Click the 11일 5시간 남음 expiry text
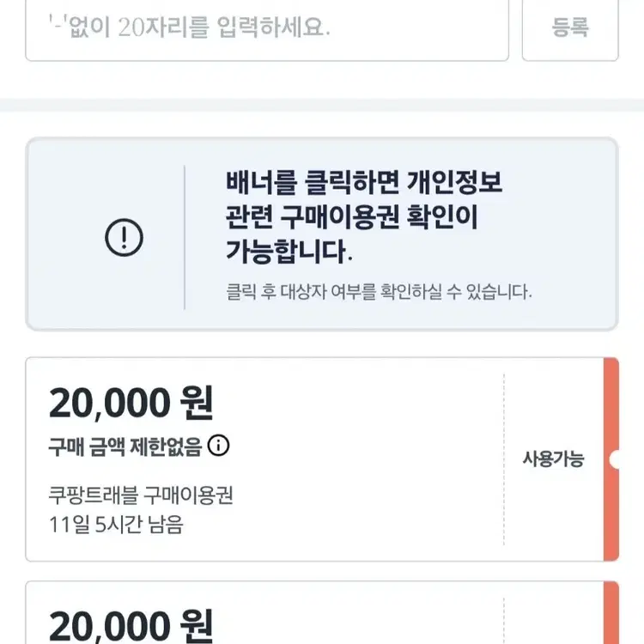Image resolution: width=644 pixels, height=644 pixels. (x=116, y=525)
